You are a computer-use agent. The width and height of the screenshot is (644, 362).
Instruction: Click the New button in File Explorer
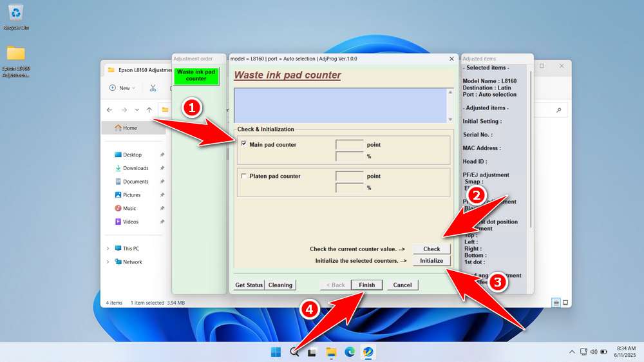(x=122, y=88)
